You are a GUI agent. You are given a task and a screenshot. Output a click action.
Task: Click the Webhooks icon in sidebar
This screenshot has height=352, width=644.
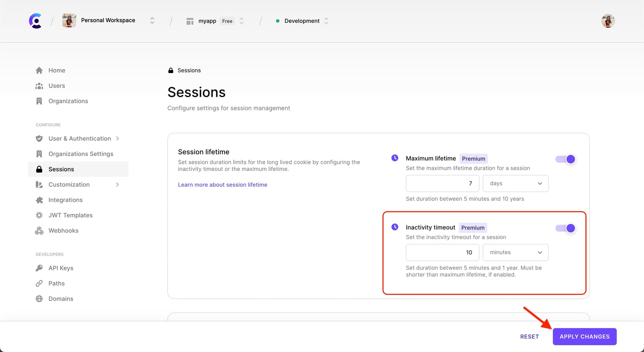coord(39,231)
